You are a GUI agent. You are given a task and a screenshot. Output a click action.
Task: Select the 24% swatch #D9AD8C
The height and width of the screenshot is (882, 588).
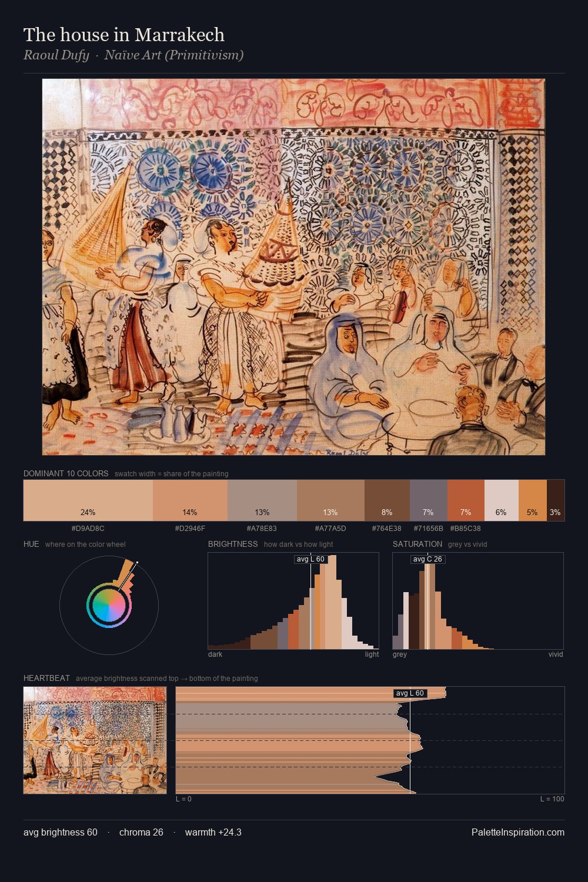tap(88, 500)
